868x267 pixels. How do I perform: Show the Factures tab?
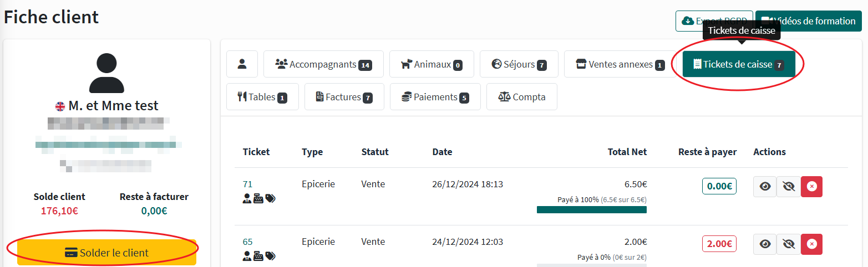click(x=344, y=97)
